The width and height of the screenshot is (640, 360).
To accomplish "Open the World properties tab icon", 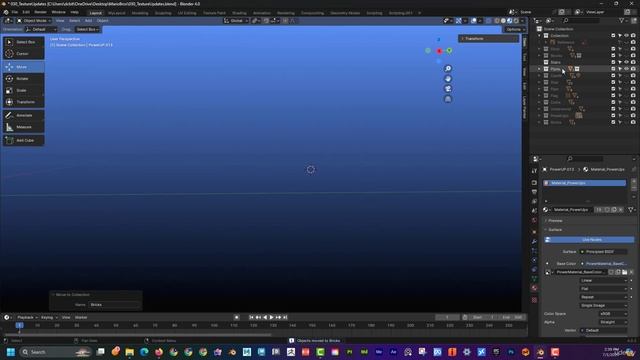I will click(534, 220).
